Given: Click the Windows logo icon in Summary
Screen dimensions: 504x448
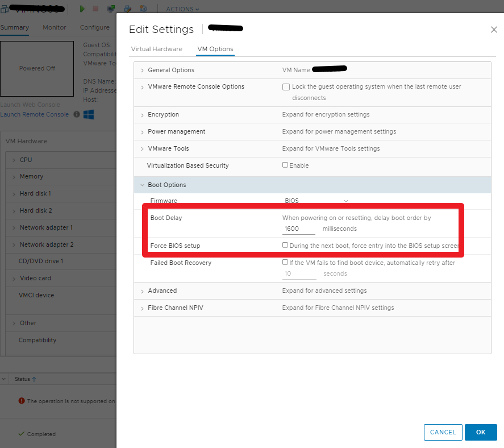Looking at the screenshot, I should (x=89, y=114).
